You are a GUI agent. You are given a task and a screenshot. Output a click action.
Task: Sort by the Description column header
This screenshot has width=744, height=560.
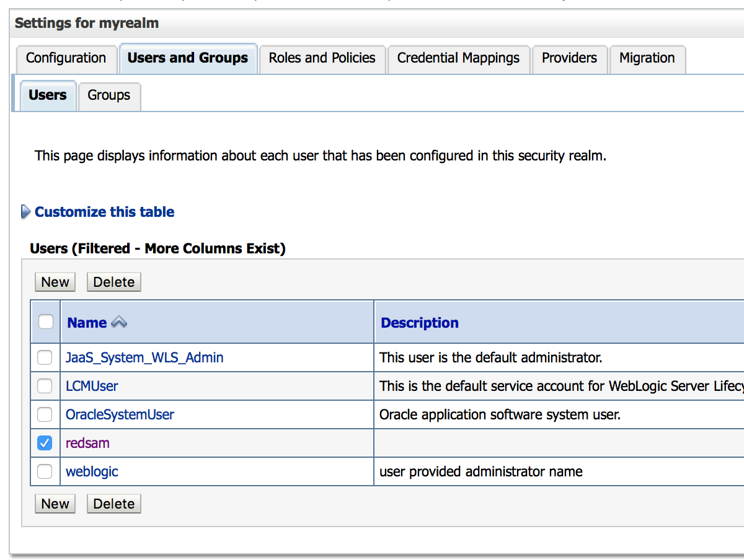(x=420, y=323)
